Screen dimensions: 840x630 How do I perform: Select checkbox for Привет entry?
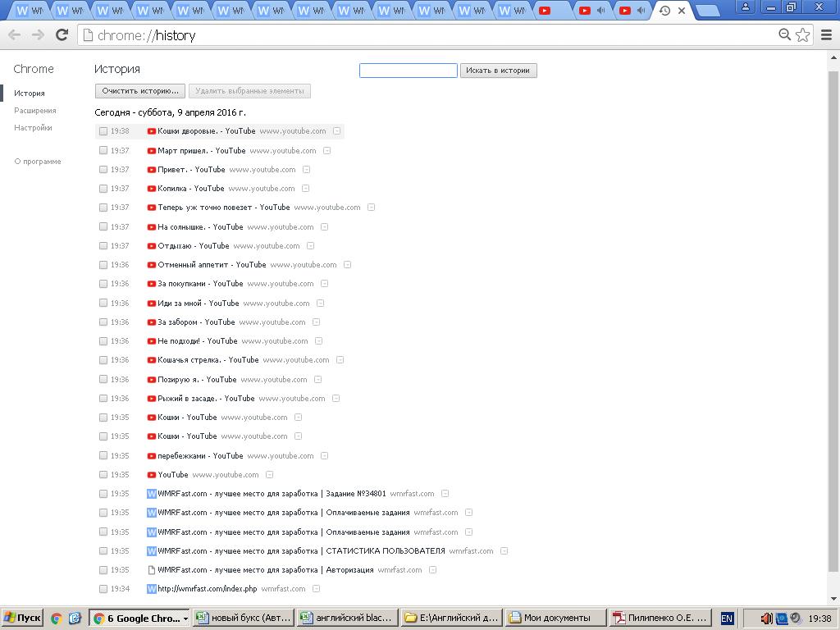pos(103,170)
